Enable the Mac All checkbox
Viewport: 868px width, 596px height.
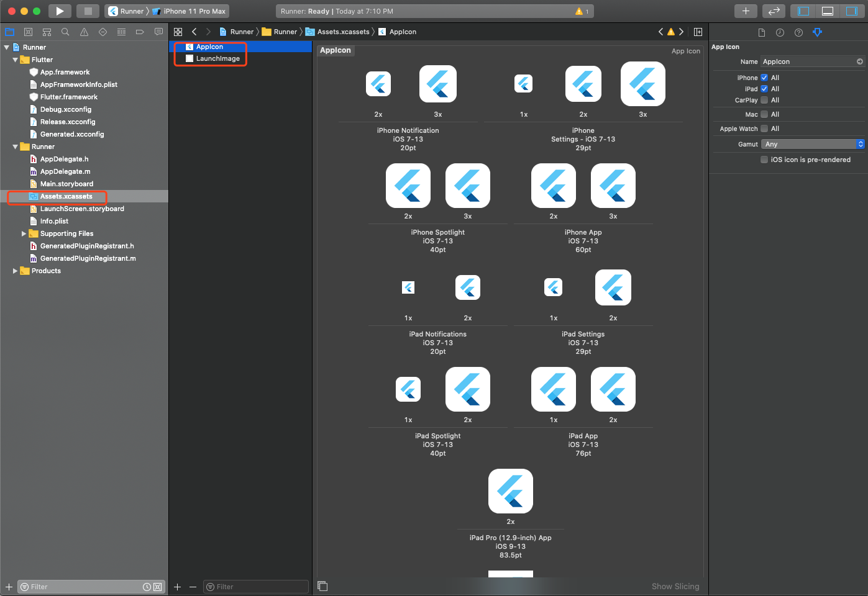tap(764, 114)
